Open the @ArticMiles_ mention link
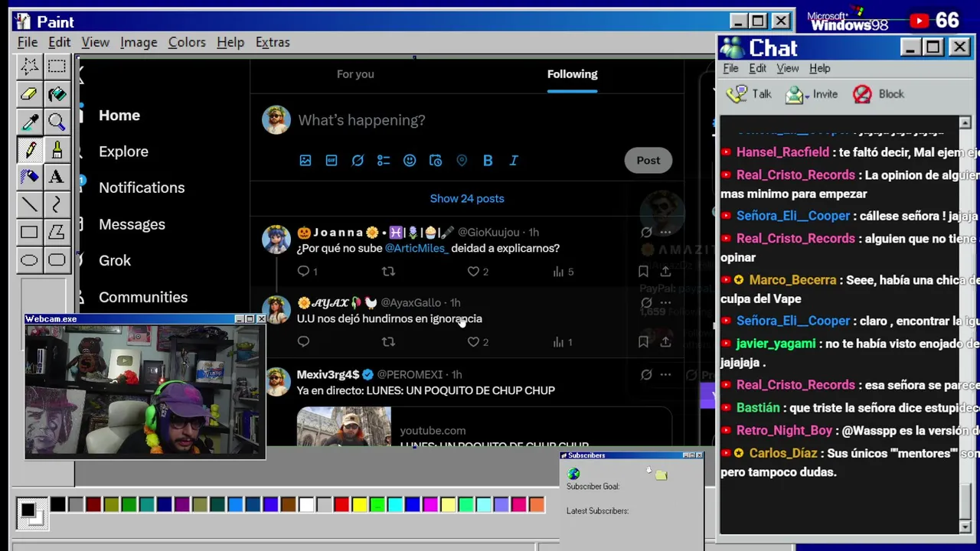The width and height of the screenshot is (980, 551). [416, 248]
